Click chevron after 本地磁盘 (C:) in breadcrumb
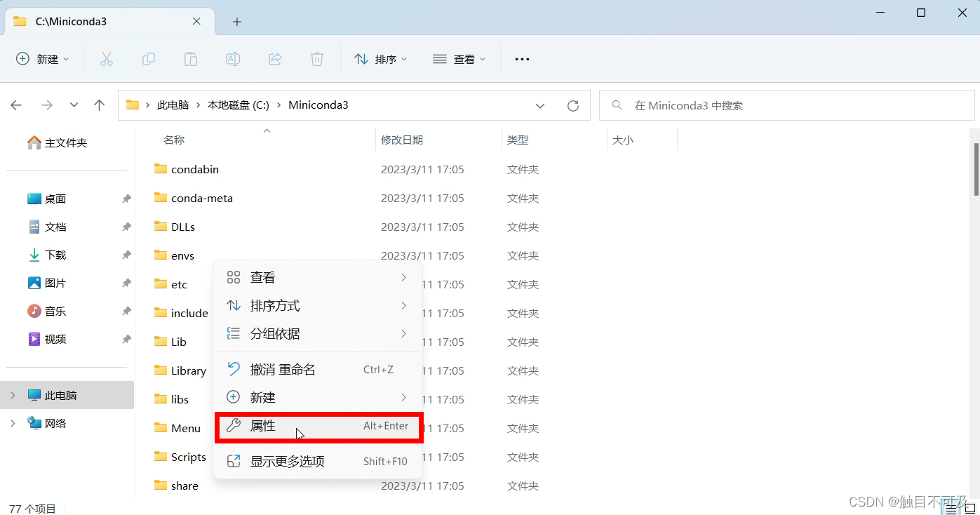This screenshot has width=980, height=515. click(279, 105)
